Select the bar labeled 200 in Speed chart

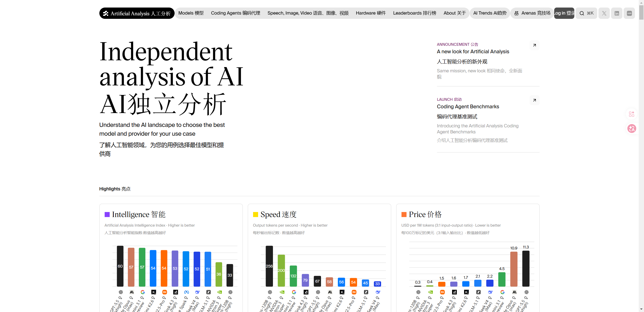click(x=281, y=271)
